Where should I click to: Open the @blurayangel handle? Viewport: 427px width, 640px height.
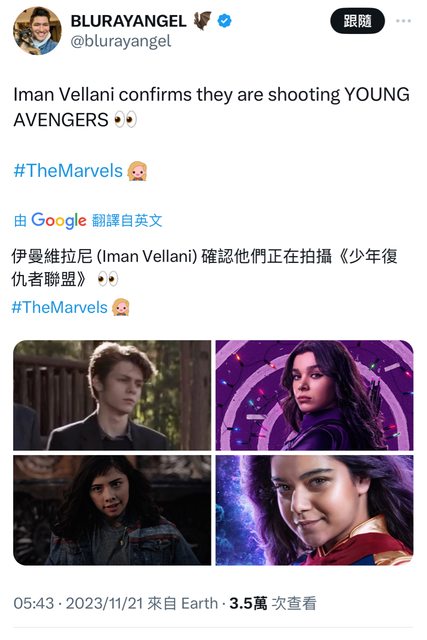coord(121,41)
